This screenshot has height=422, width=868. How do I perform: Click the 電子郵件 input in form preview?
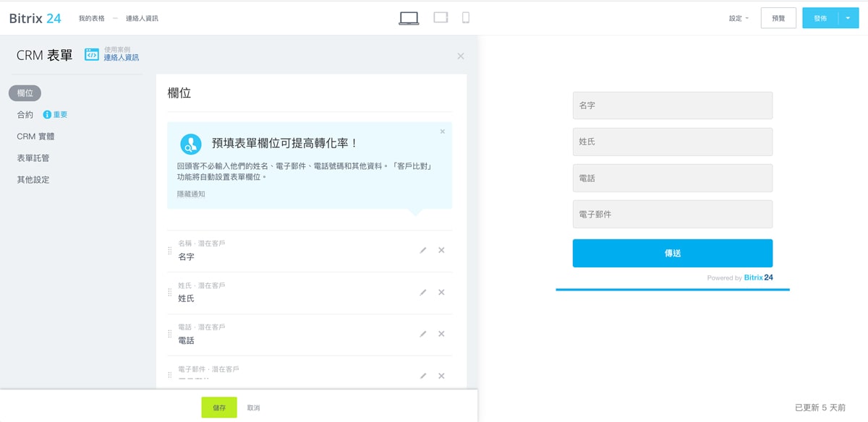673,214
